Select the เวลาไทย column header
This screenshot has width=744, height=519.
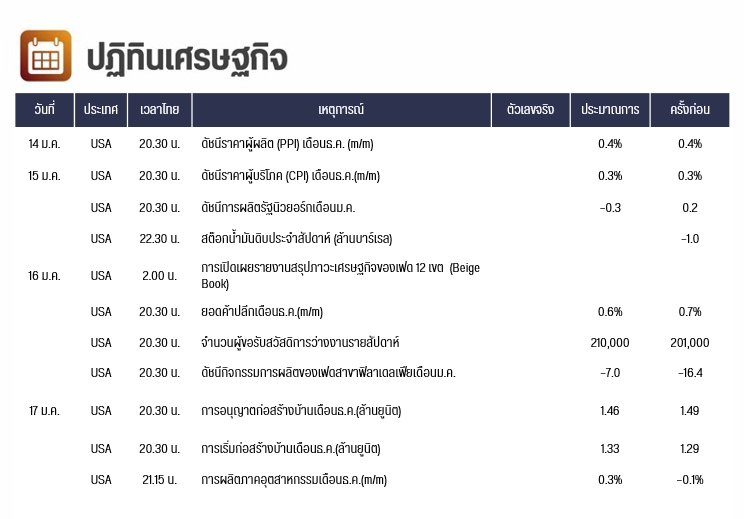coord(159,110)
